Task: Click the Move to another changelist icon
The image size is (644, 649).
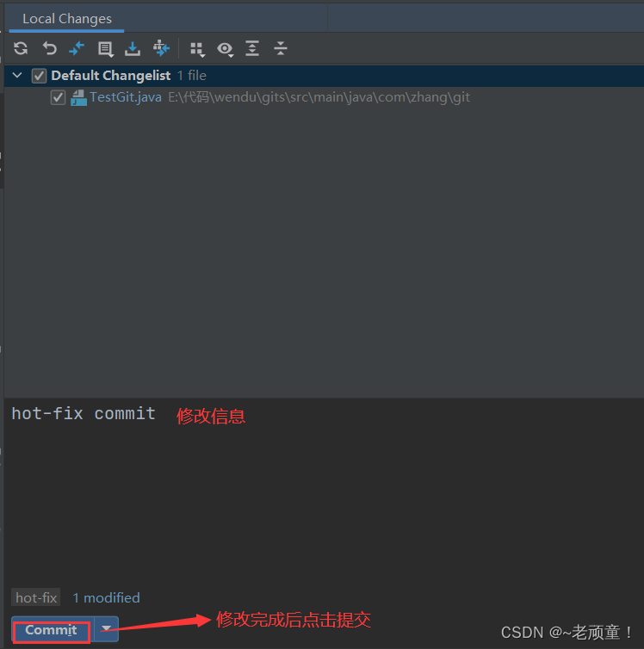Action: tap(161, 48)
